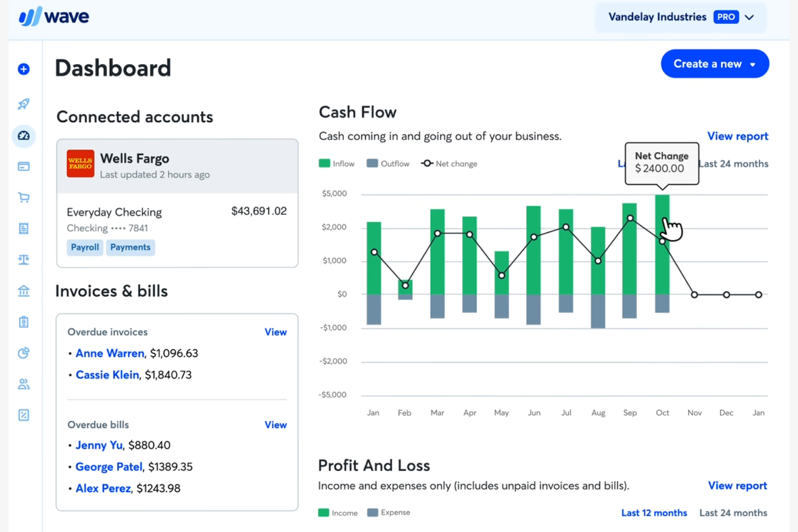Open the Banking institution icon
The image size is (798, 532).
(x=23, y=291)
